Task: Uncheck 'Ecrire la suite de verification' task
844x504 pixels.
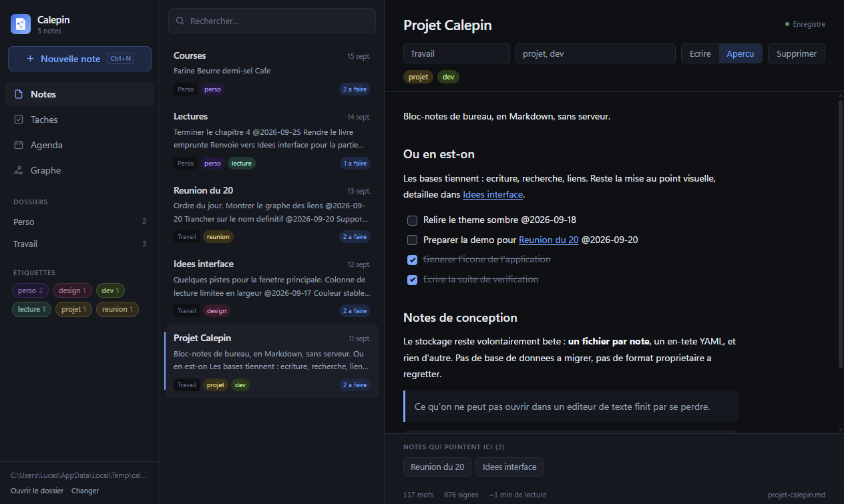Action: click(x=413, y=280)
